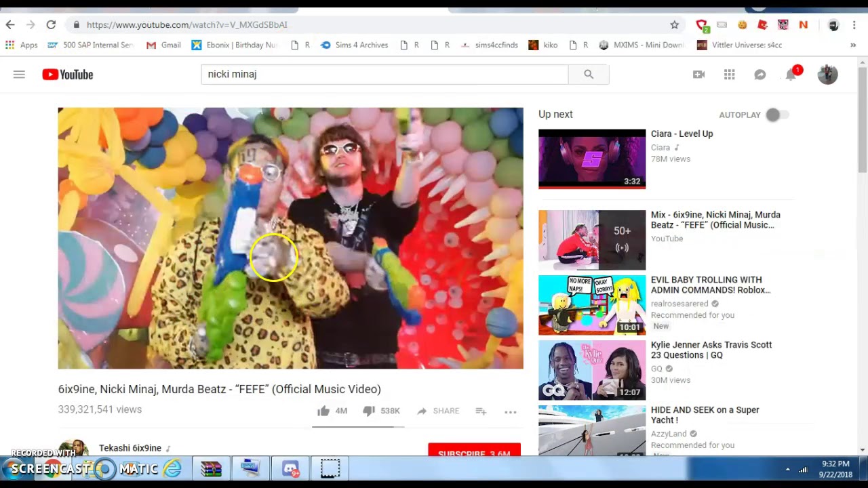
Task: Open the YouTube account avatar menu
Action: [827, 75]
